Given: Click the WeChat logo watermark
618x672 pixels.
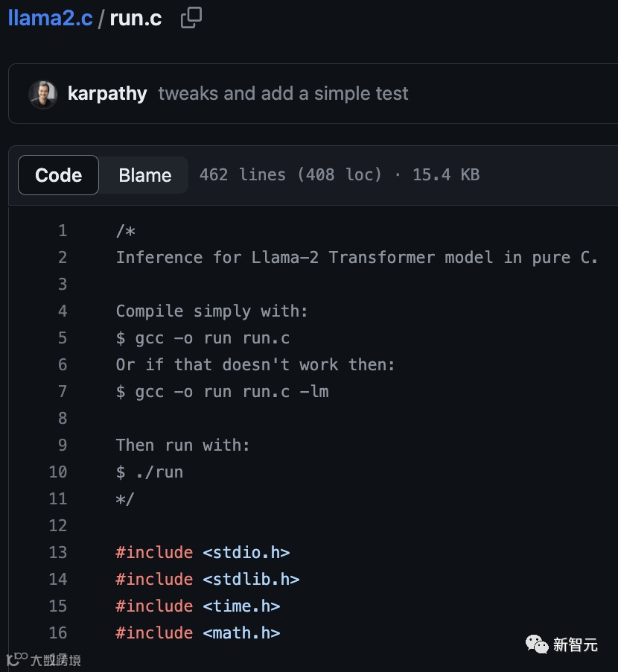Looking at the screenshot, I should pyautogui.click(x=537, y=644).
